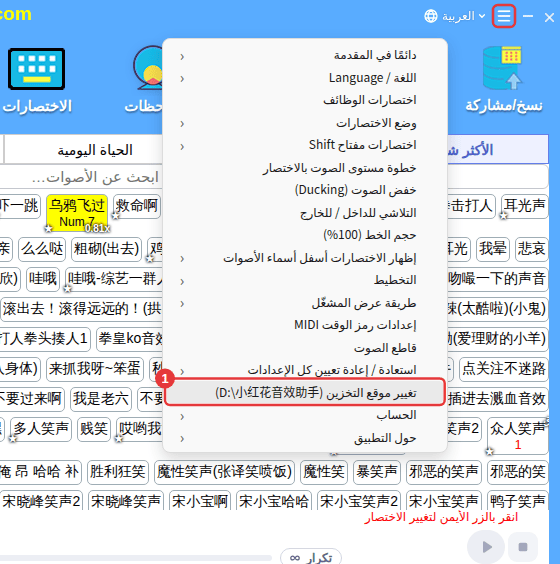Select حجم الخط (%100) entry

(305, 235)
